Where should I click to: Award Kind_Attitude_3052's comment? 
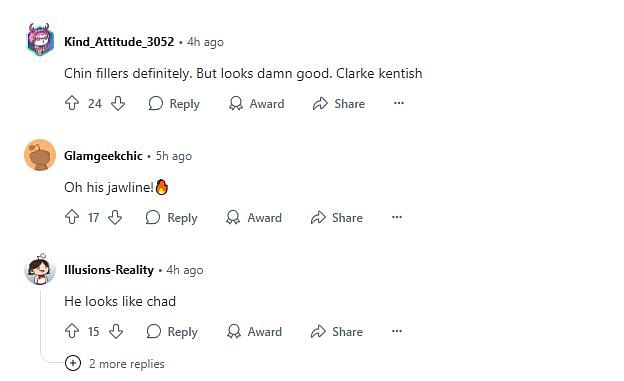[x=256, y=104]
